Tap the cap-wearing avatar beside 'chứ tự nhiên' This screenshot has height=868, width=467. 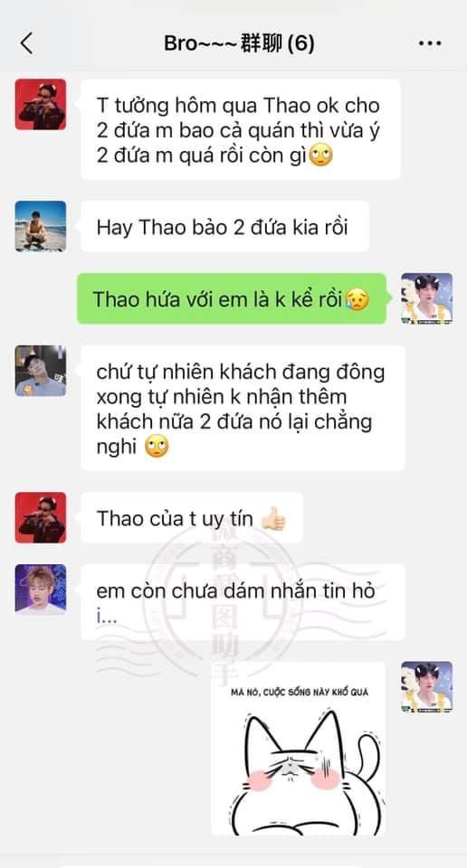tap(41, 371)
